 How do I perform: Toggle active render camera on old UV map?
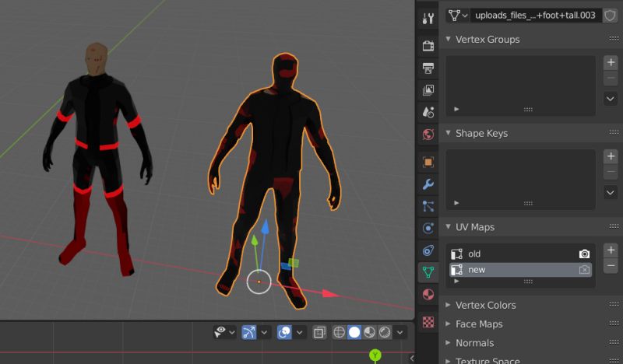[584, 254]
